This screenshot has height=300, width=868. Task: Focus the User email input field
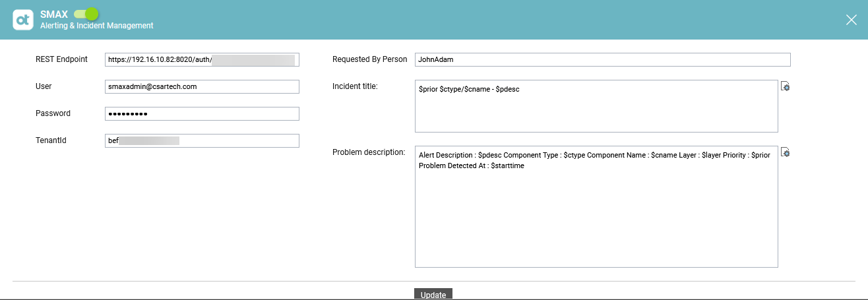point(202,86)
